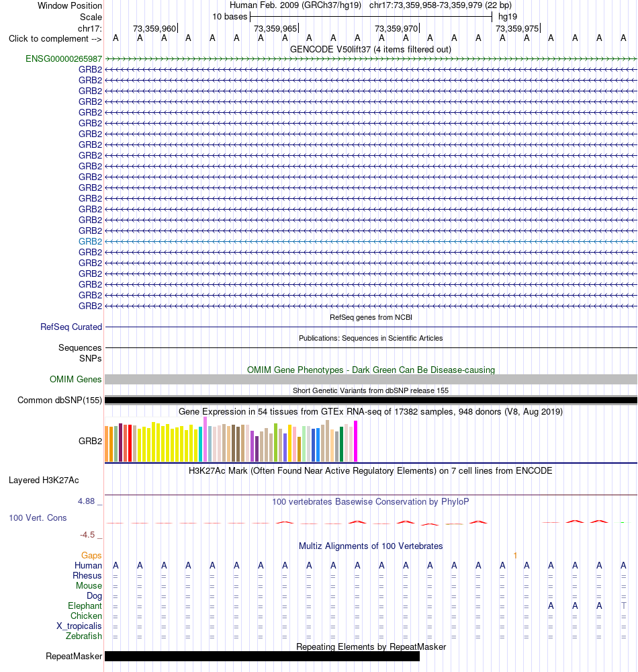Click the hg19 label beside scale bar
The width and height of the screenshot is (638, 672).
click(x=508, y=17)
